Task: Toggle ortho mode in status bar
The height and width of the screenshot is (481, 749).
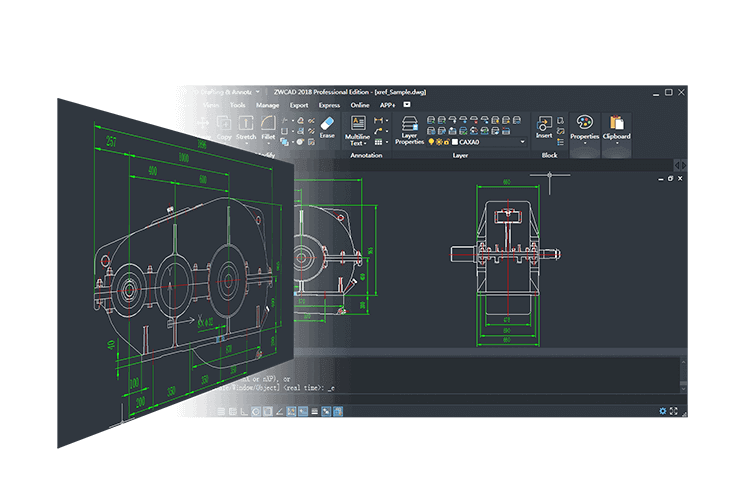Action: (x=244, y=411)
